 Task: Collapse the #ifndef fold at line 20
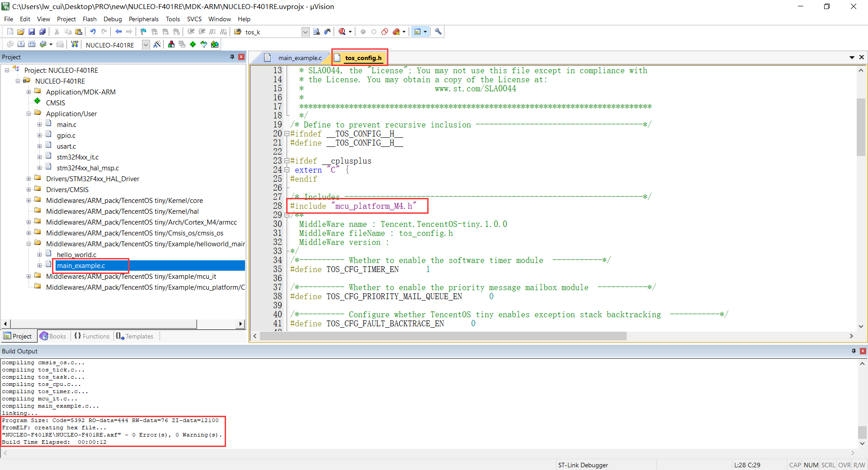pyautogui.click(x=287, y=134)
